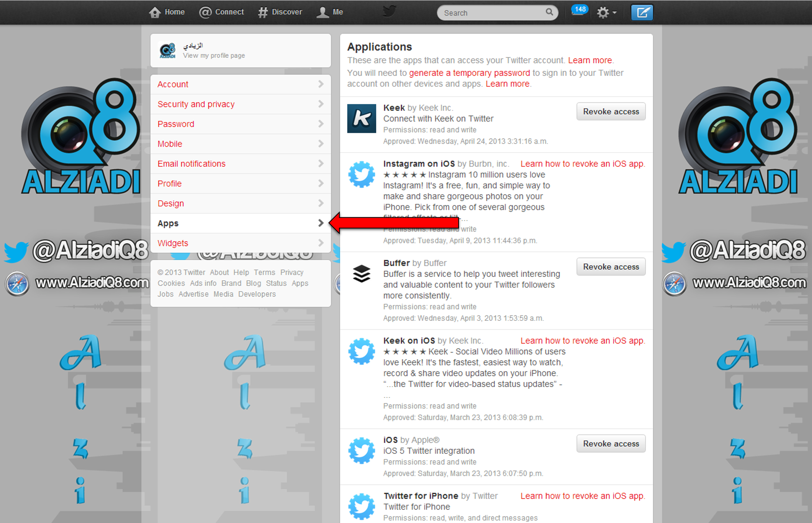Revoke access for the Keek app
Image resolution: width=812 pixels, height=523 pixels.
(611, 111)
